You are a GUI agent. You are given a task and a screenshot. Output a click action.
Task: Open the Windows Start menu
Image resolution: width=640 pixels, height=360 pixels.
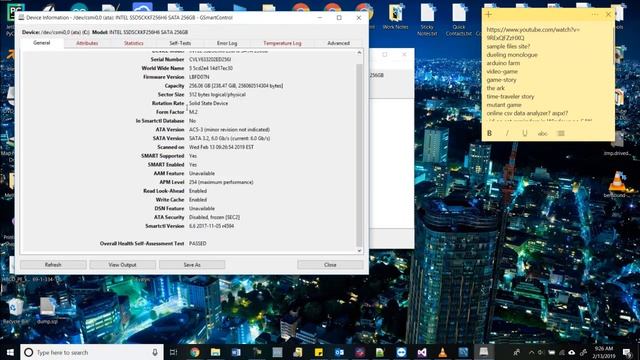click(10, 352)
